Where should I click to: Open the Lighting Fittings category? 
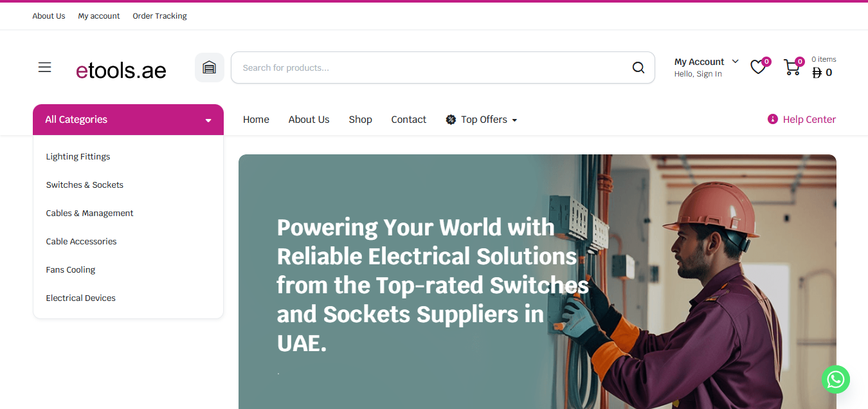pos(78,156)
